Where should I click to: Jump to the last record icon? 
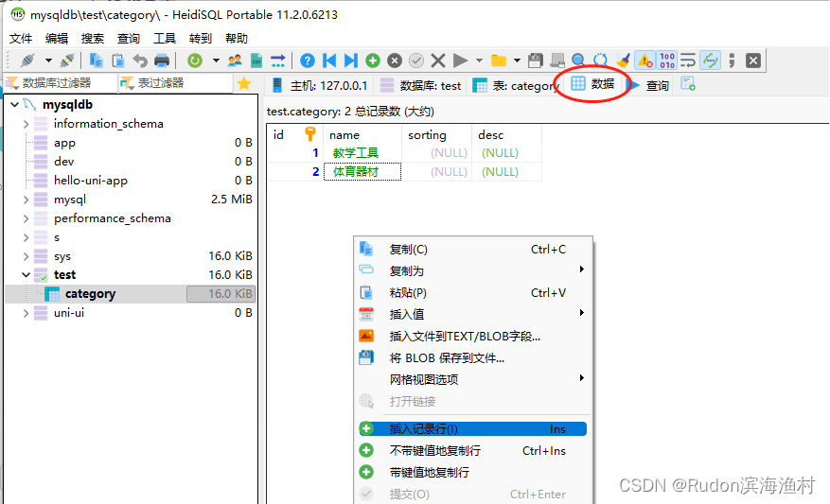pyautogui.click(x=350, y=61)
